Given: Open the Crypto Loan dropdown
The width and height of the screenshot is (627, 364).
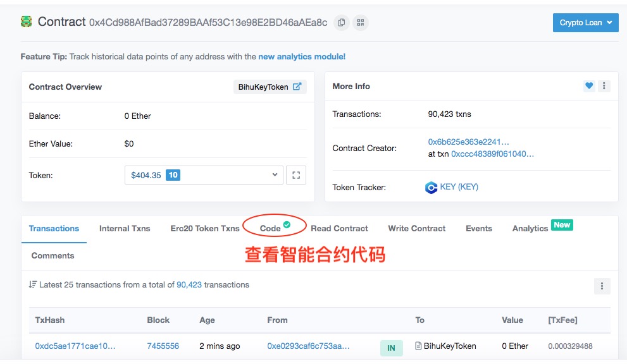Looking at the screenshot, I should (585, 23).
